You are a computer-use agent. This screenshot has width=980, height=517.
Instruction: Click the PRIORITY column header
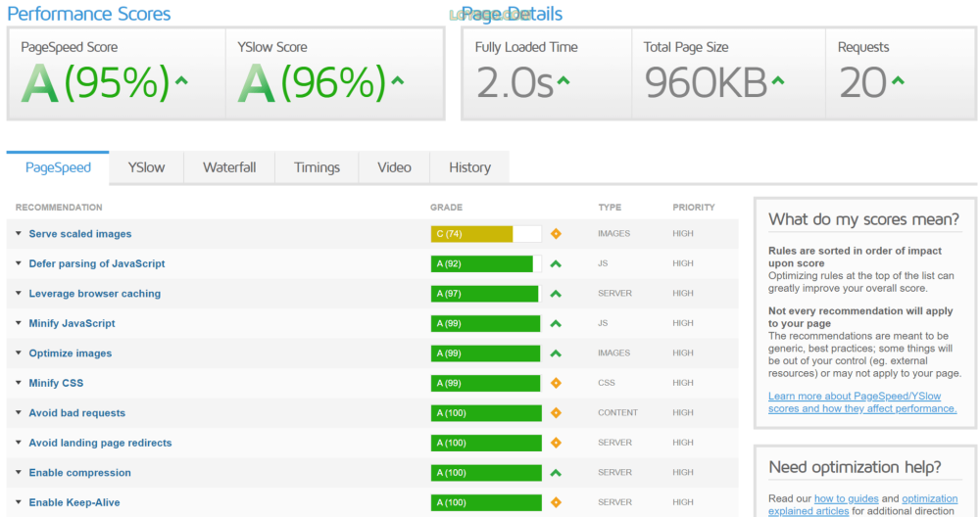694,208
